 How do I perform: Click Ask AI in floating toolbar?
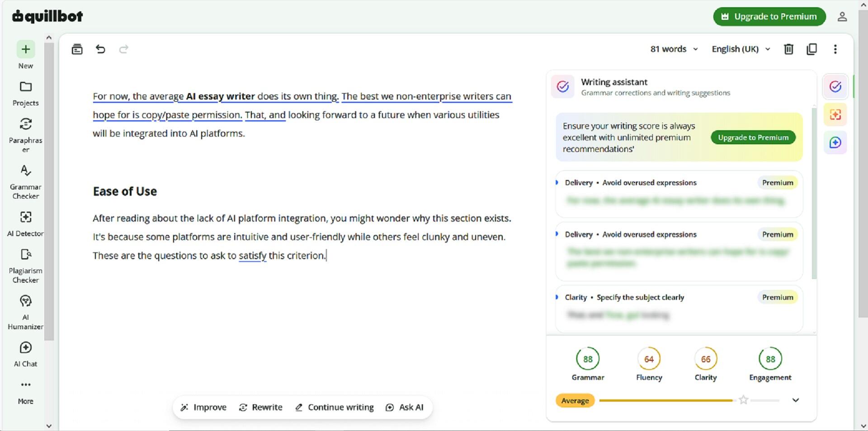click(x=405, y=407)
